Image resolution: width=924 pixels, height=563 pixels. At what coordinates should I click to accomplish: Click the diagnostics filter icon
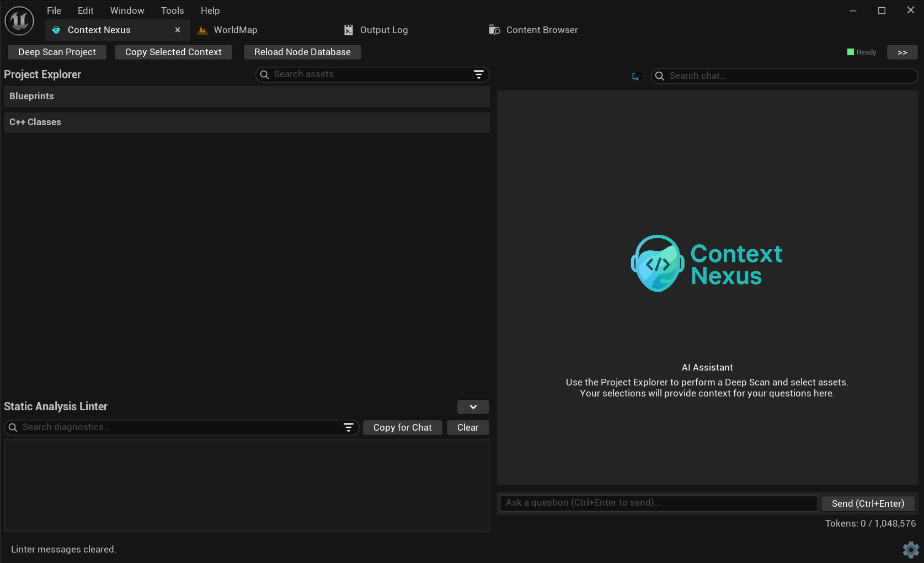pos(348,427)
